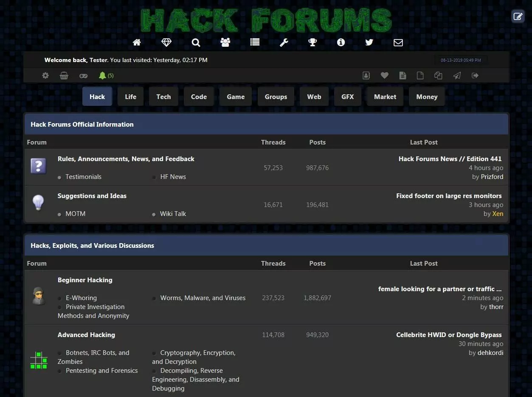Expand the forum list icon in navigation

pyautogui.click(x=254, y=42)
